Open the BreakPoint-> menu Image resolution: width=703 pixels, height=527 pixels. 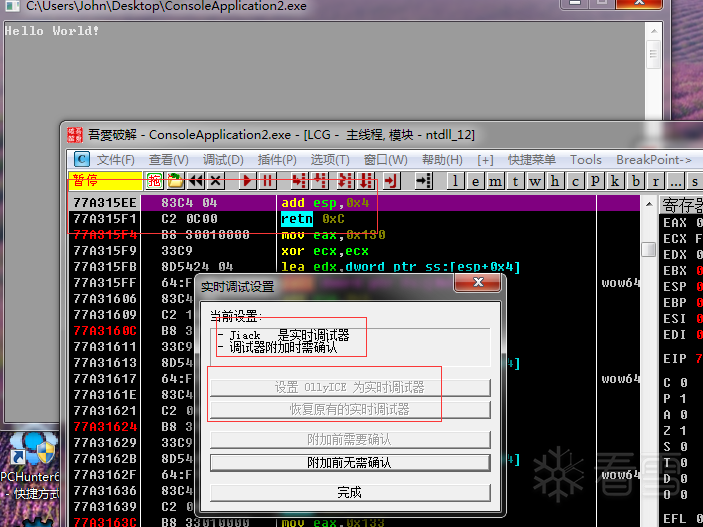(654, 160)
